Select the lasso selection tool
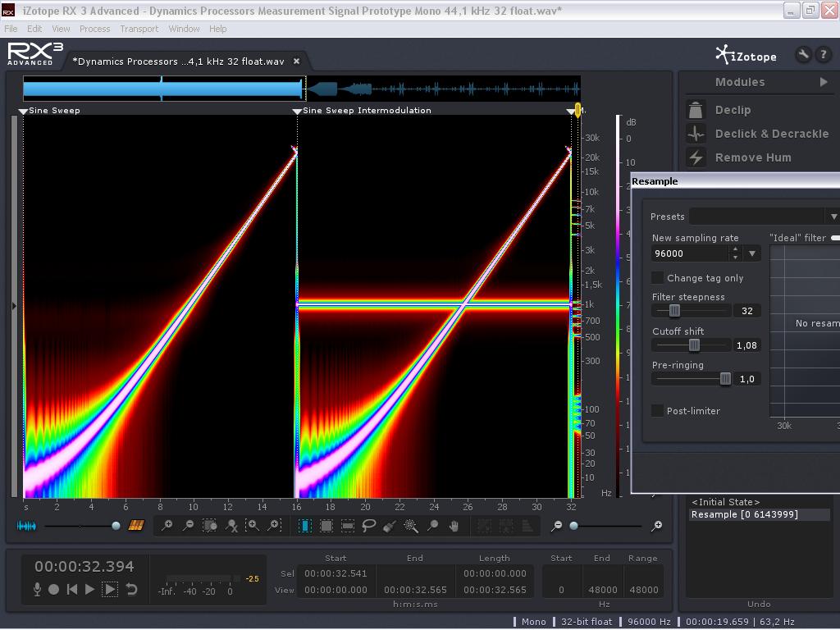Viewport: 840px width, 630px height. pos(369,526)
